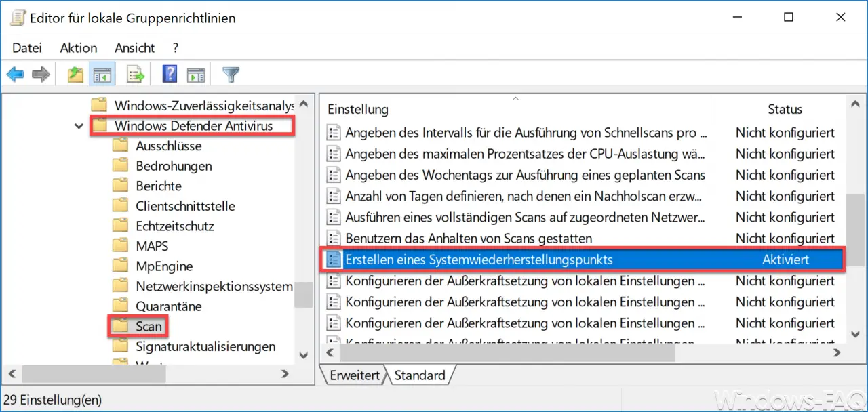Toggle the action pane toolbar icon
The image size is (868, 412).
click(196, 75)
